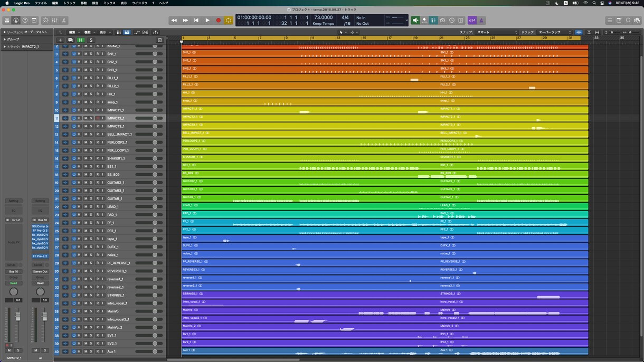Viewport: 644px width, 362px height.
Task: Open the 編集 dropdown in tracks area
Action: coord(73,32)
